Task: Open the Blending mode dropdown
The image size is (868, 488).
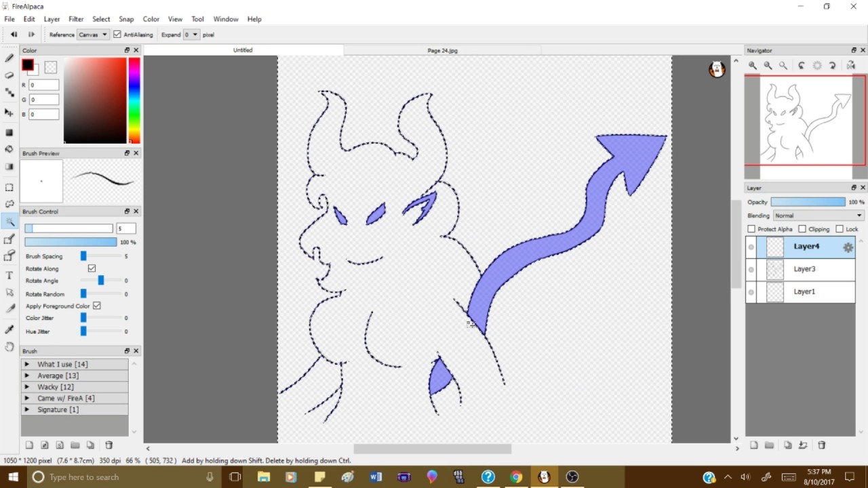Action: tap(818, 216)
